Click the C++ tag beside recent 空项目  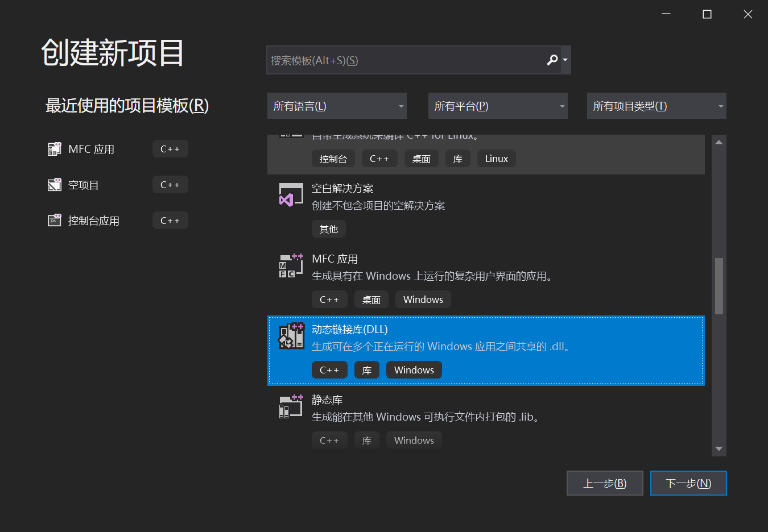coord(170,185)
